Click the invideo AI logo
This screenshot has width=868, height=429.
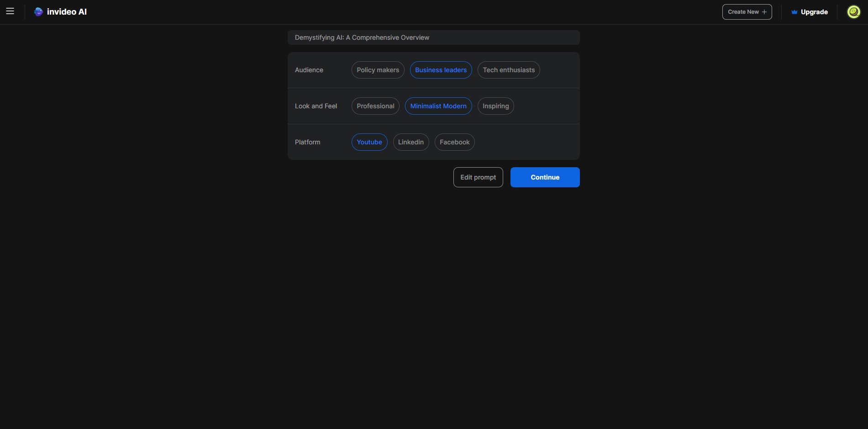pos(60,12)
